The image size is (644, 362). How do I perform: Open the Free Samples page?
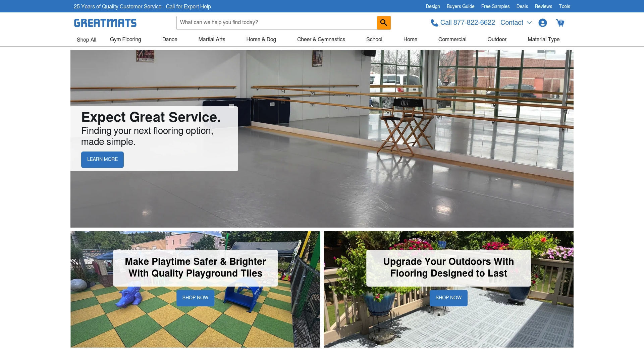click(495, 6)
